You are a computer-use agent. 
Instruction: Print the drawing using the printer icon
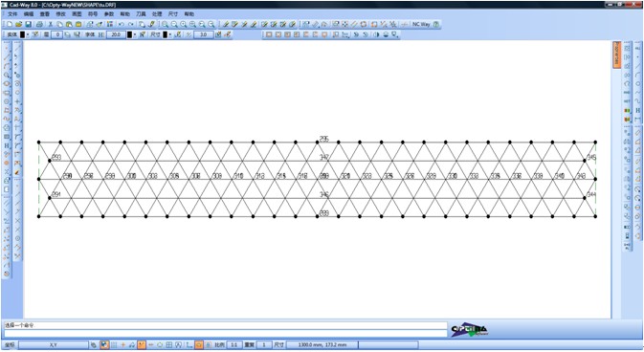[x=39, y=24]
